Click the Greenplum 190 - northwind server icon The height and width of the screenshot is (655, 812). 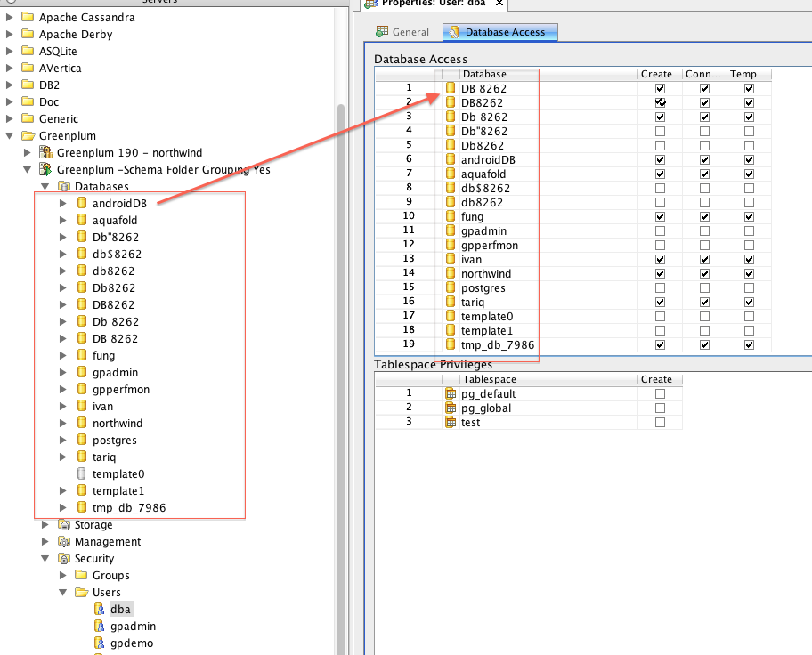click(46, 152)
